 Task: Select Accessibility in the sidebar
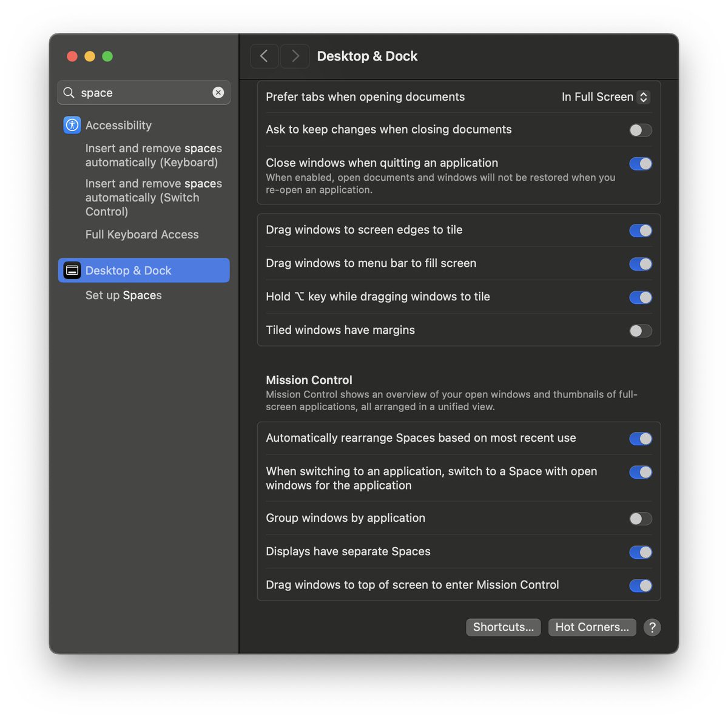(x=144, y=126)
